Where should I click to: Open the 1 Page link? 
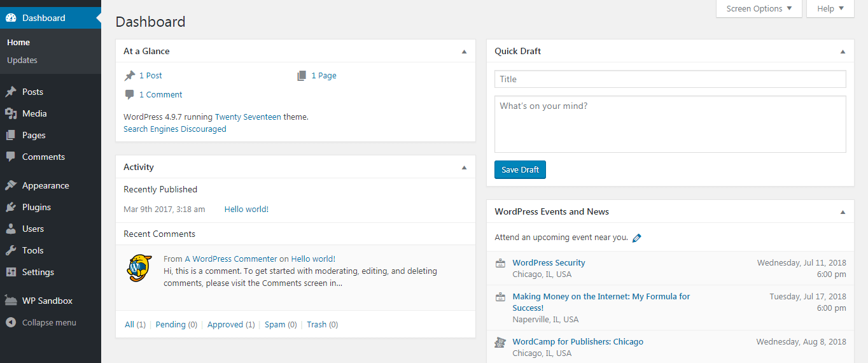pos(324,75)
